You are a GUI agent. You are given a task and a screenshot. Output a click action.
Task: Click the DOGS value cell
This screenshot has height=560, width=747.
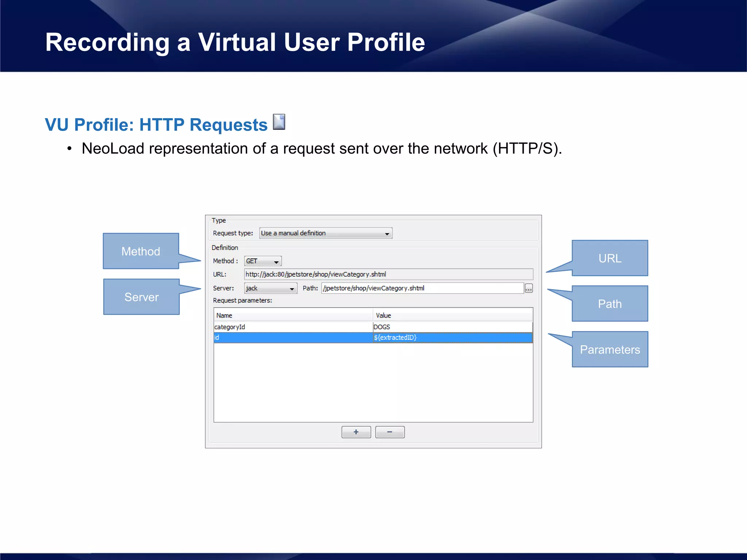pyautogui.click(x=452, y=327)
